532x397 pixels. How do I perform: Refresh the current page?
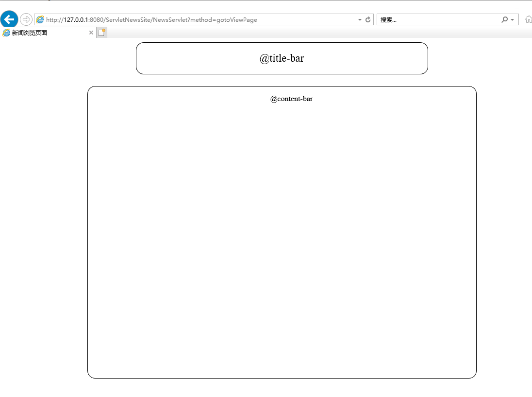click(368, 20)
